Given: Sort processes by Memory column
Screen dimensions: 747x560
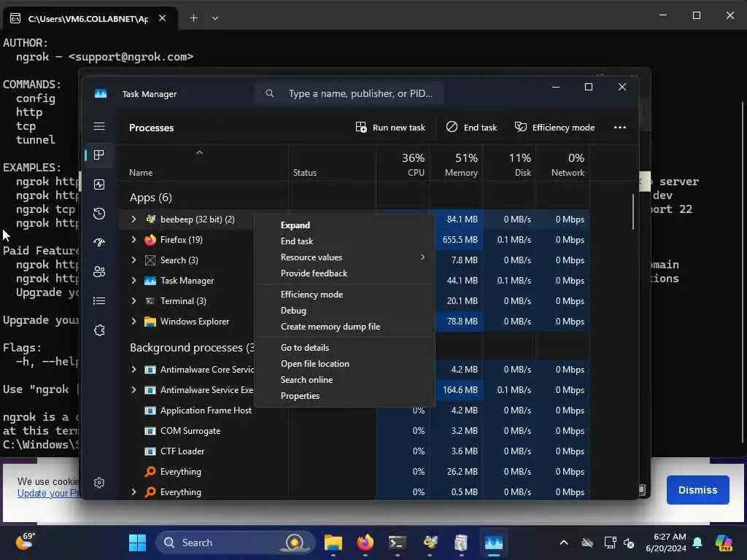Looking at the screenshot, I should 456,164.
